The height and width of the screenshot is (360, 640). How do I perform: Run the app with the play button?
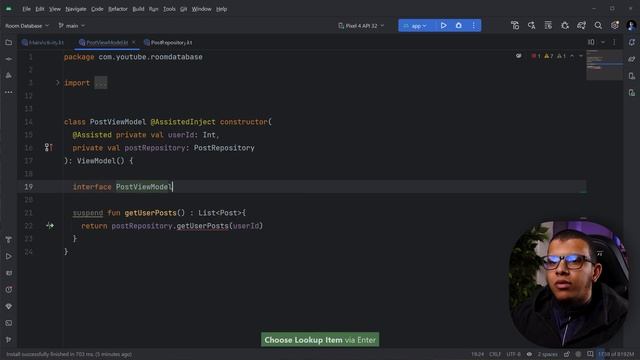pos(443,25)
